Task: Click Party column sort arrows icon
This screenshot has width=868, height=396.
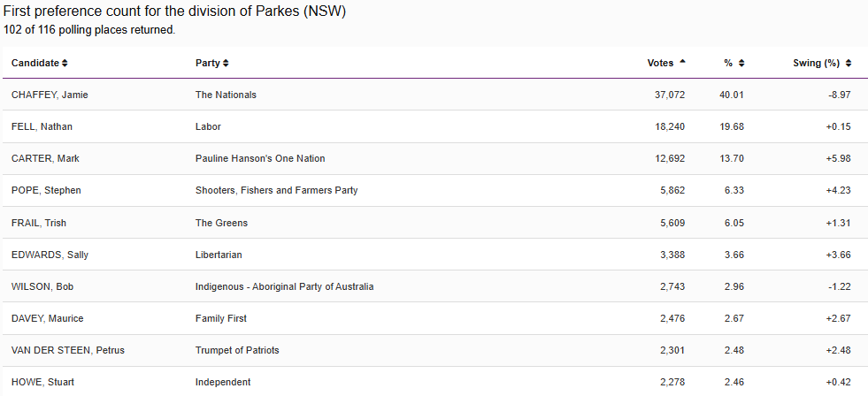Action: click(x=226, y=64)
